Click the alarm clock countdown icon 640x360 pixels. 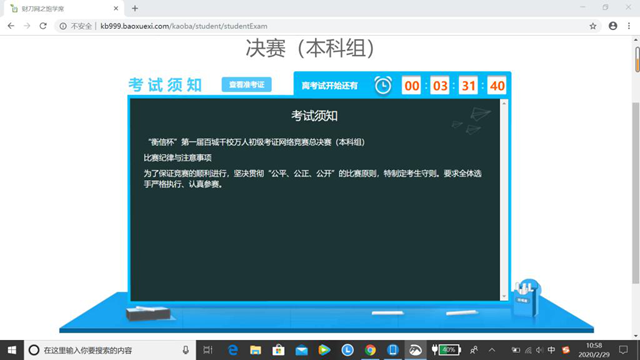click(383, 85)
